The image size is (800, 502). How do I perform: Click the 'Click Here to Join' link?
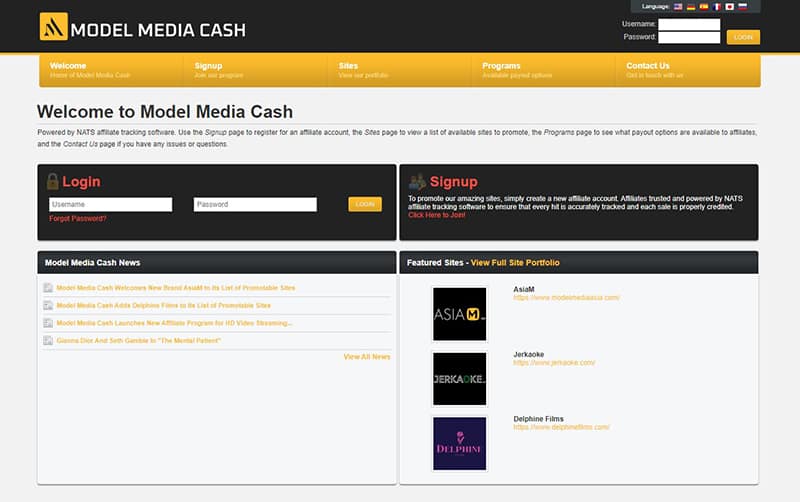(x=437, y=215)
